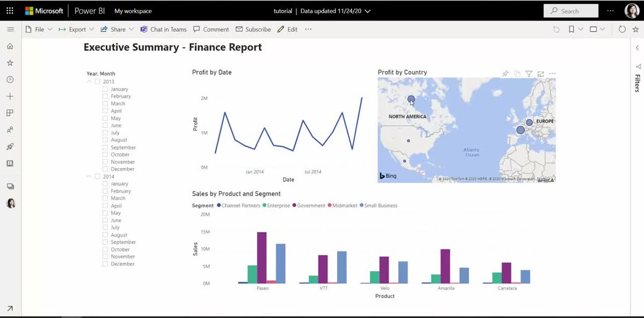Click the Create plus icon in sidebar
The width and height of the screenshot is (644, 318).
pos(10,96)
